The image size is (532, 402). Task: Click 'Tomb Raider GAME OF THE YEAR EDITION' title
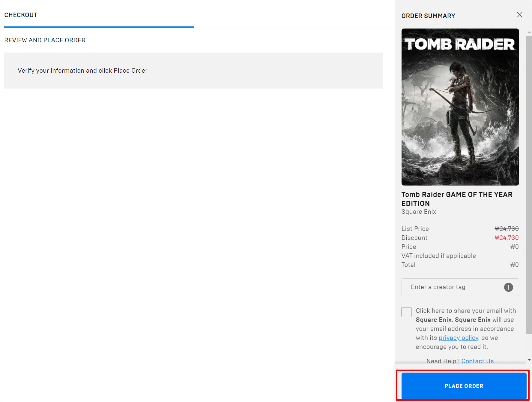(457, 199)
